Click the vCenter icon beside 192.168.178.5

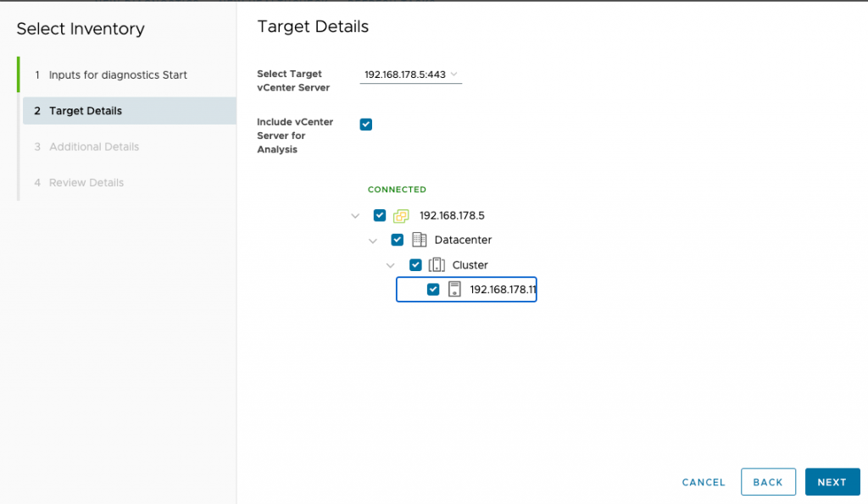(401, 216)
